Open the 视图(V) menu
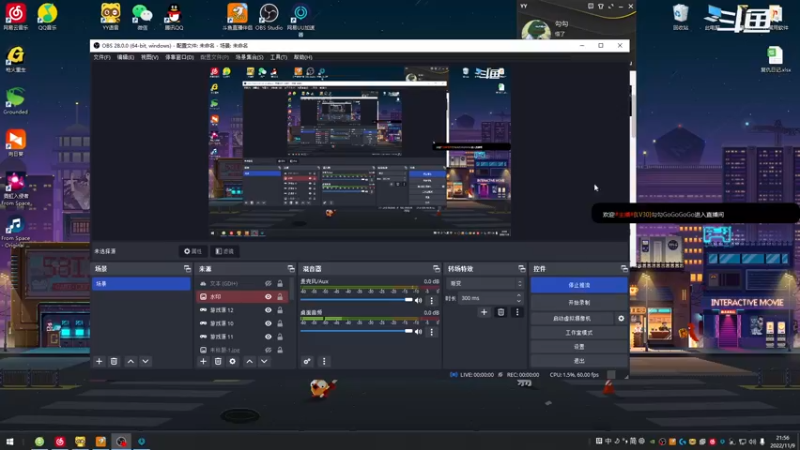800x450 pixels. (x=149, y=57)
